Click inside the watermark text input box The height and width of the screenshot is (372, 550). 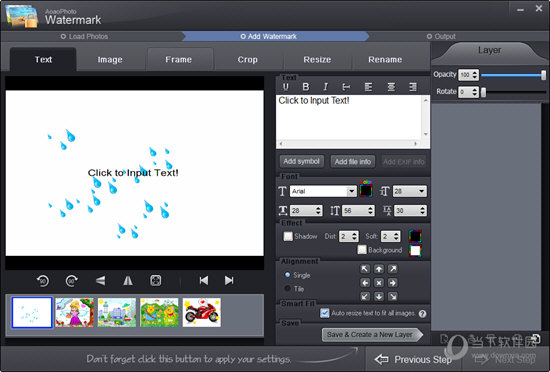(350, 118)
